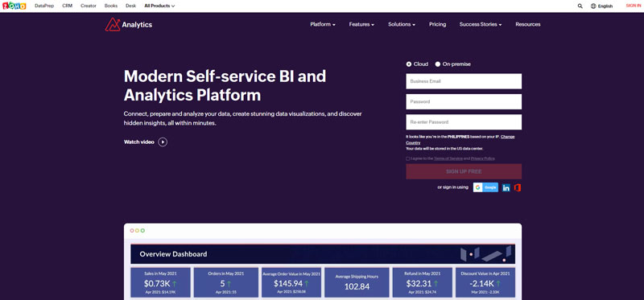Expand the Features dropdown menu
The width and height of the screenshot is (644, 300).
pos(361,25)
